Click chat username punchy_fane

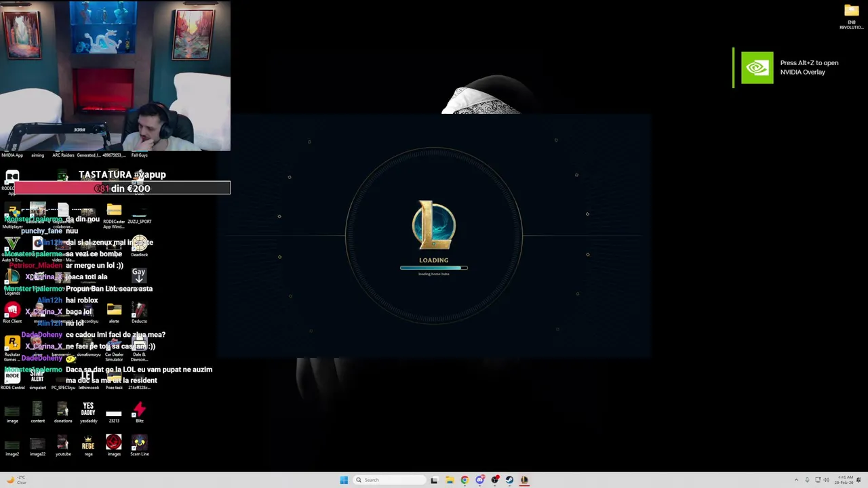pos(41,231)
